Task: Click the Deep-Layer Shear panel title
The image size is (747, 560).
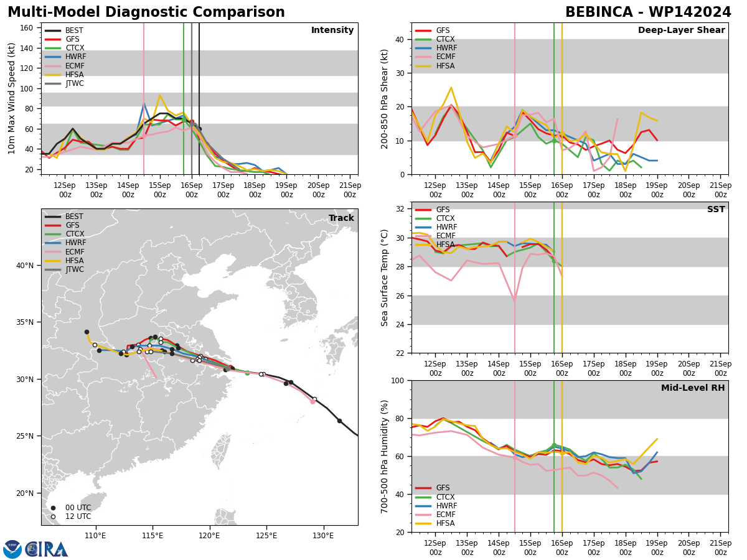Action: tap(681, 30)
